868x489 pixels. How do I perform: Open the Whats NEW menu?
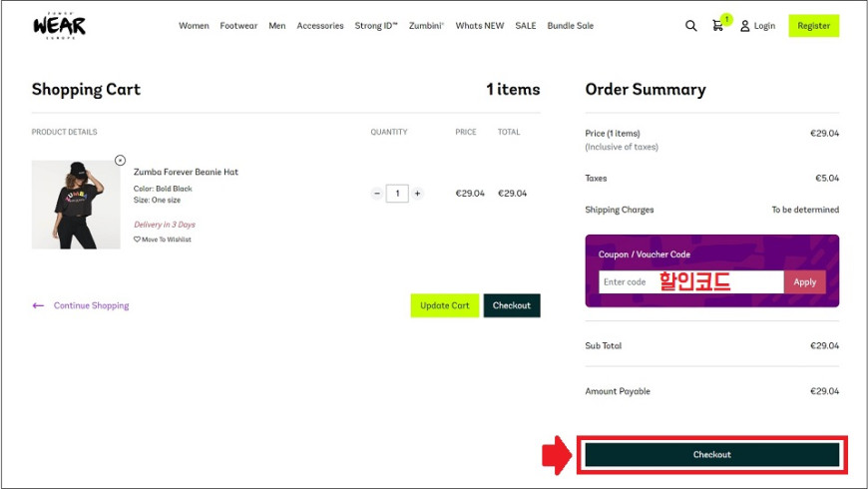[x=480, y=26]
